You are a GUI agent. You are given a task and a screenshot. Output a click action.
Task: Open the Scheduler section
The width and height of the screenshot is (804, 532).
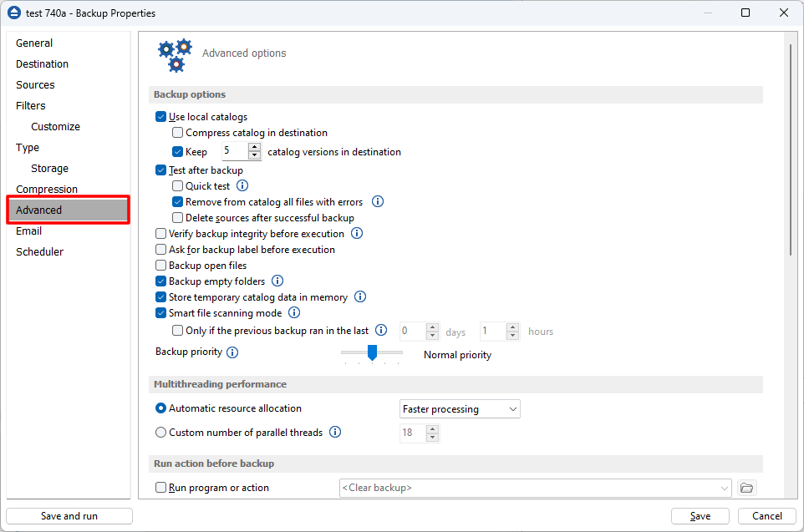39,252
